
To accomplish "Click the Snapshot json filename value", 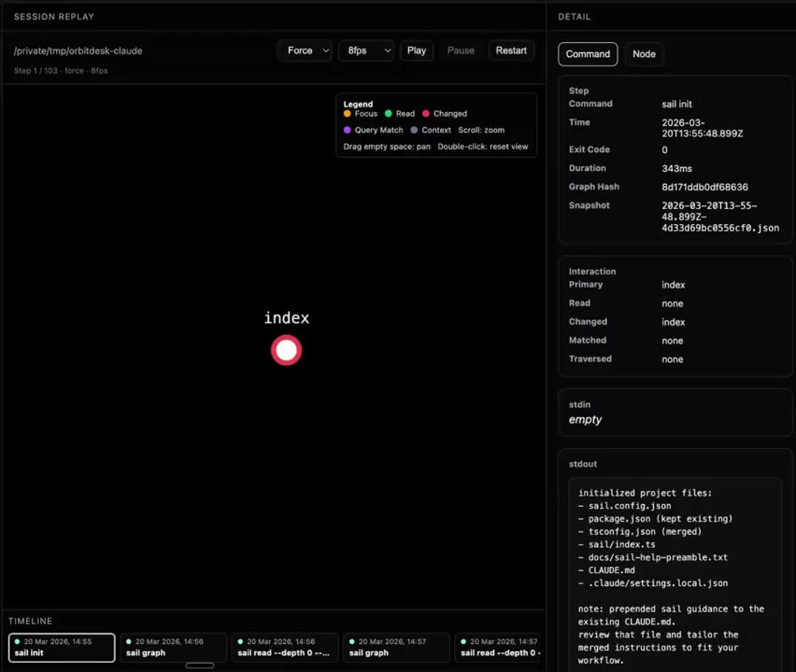I will coord(720,217).
